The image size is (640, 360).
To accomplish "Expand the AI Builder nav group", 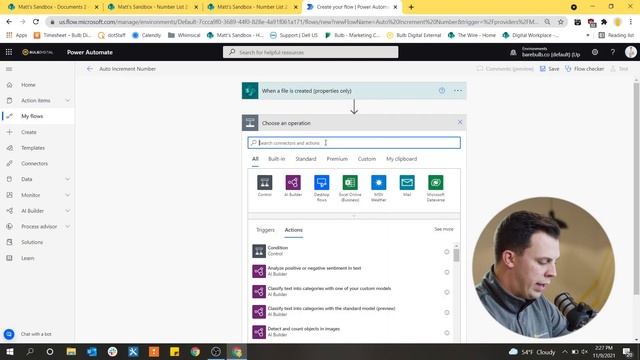I will coord(68,211).
